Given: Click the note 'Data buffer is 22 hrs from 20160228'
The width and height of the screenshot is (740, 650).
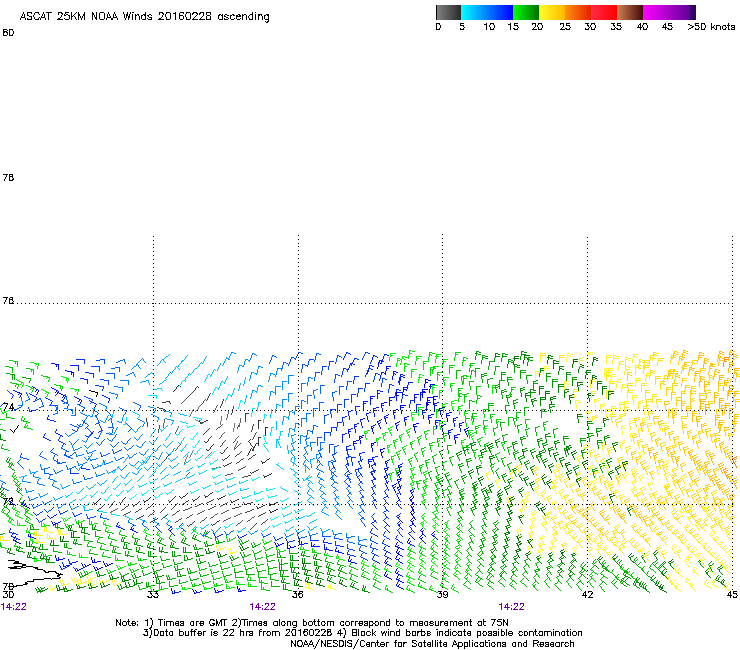Looking at the screenshot, I should (237, 633).
